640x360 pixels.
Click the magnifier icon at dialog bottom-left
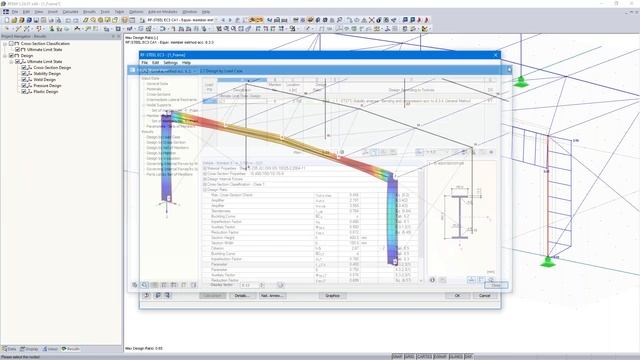[144, 285]
